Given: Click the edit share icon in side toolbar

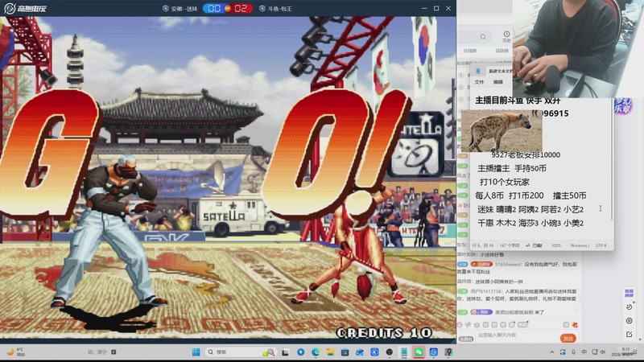Looking at the screenshot, I should 629,335.
